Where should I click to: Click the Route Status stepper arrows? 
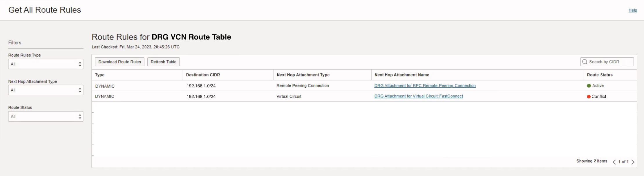tap(80, 116)
